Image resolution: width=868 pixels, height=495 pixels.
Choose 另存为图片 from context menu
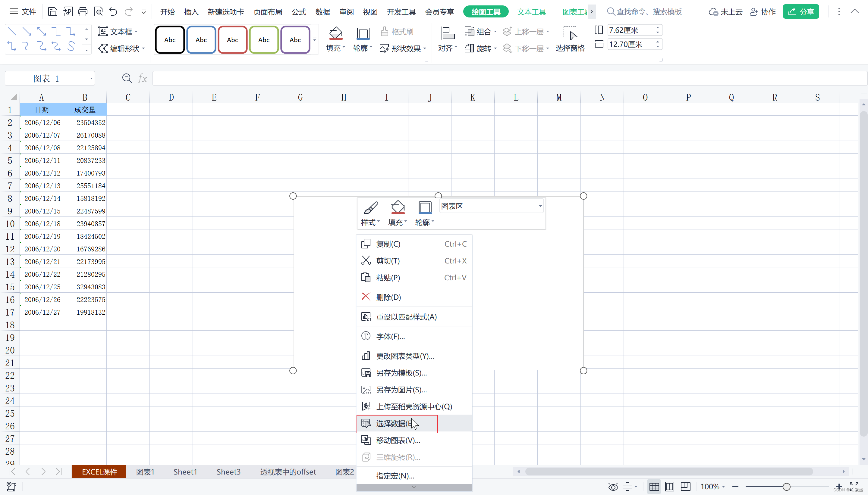point(414,390)
